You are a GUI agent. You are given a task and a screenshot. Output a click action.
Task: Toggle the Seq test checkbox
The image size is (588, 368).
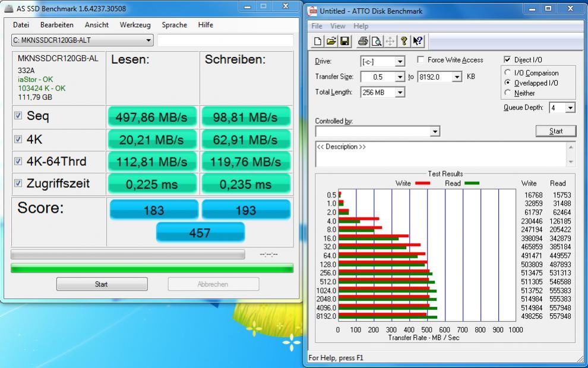pos(18,115)
